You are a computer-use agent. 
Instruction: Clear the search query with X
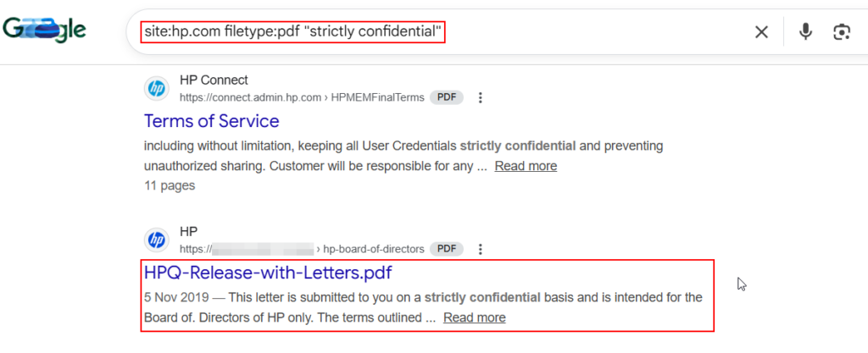point(761,32)
